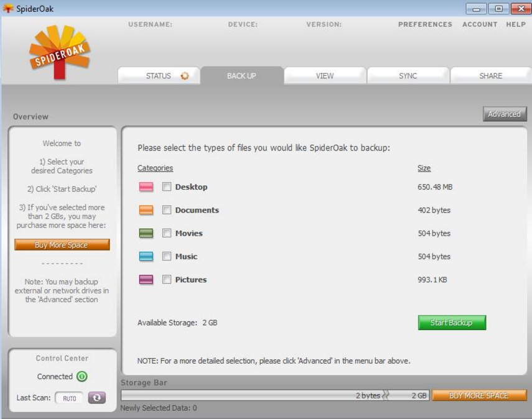Click the SpiderOak title bar app icon
This screenshot has width=532, height=419.
[8, 9]
